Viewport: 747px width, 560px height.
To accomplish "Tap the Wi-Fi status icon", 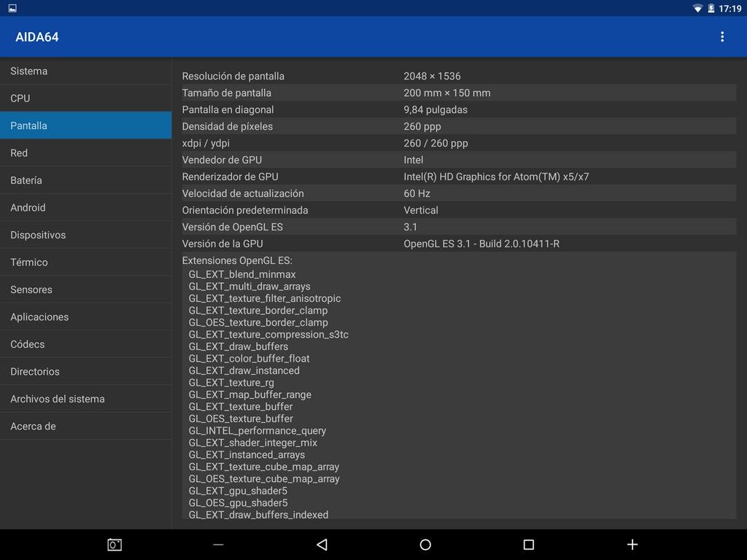I will tap(697, 9).
